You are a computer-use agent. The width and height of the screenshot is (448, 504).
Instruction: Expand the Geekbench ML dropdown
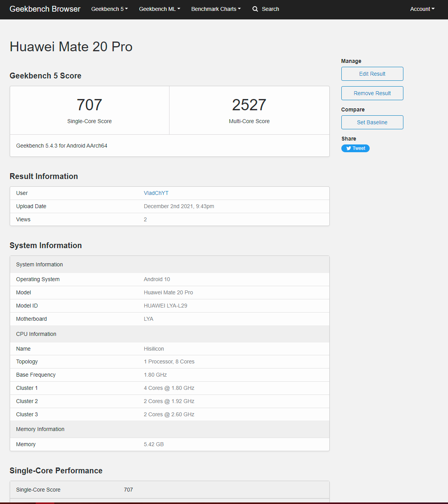(160, 9)
